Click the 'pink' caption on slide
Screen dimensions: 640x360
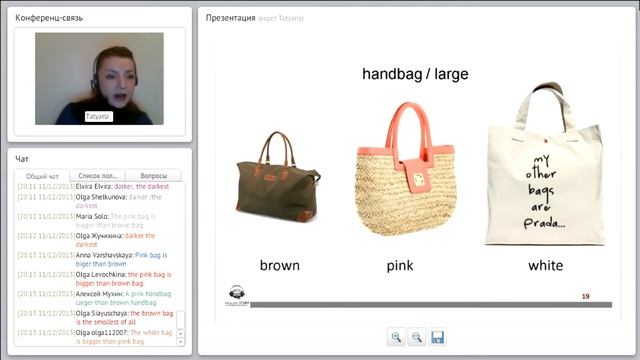point(400,266)
